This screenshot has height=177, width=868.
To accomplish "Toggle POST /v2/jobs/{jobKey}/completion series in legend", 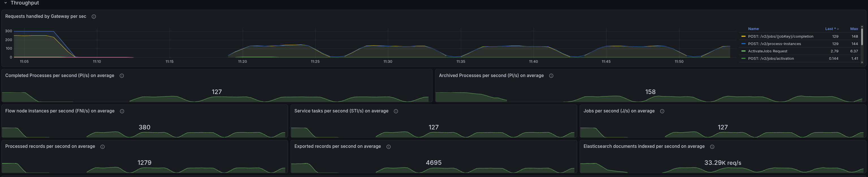I will [x=780, y=37].
